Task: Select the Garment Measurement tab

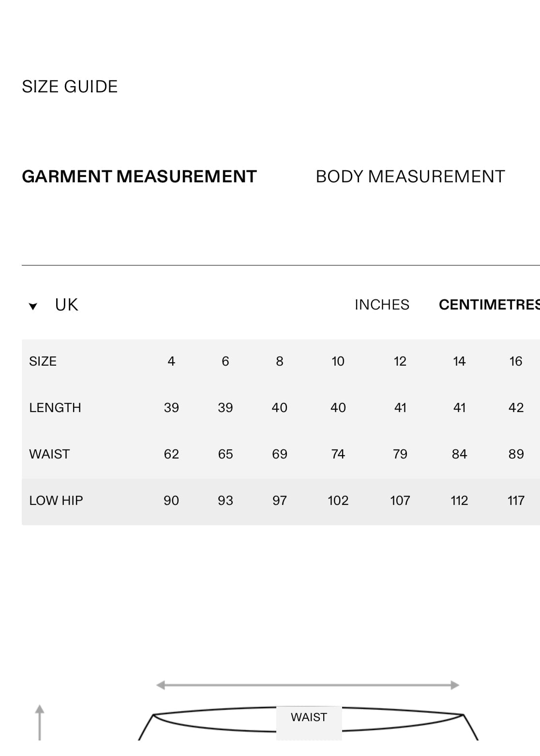Action: [x=139, y=177]
